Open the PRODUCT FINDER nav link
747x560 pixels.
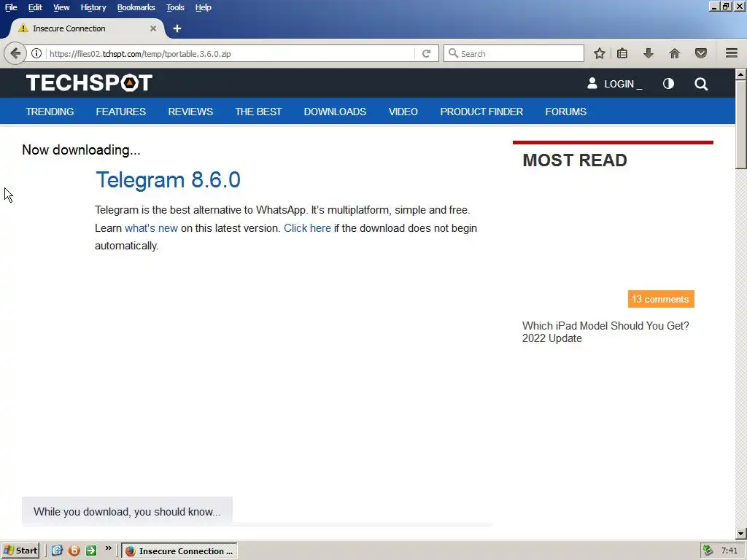481,112
